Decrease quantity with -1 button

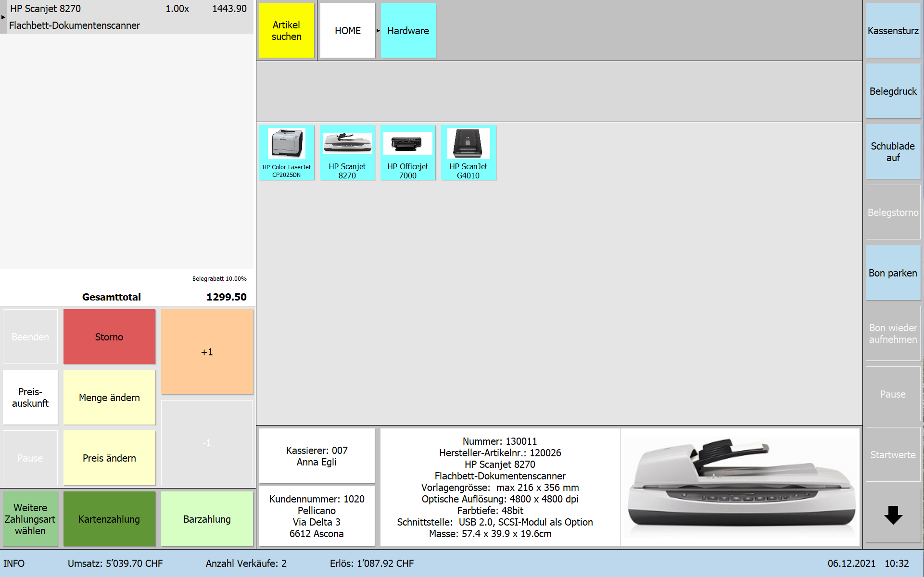pos(207,442)
